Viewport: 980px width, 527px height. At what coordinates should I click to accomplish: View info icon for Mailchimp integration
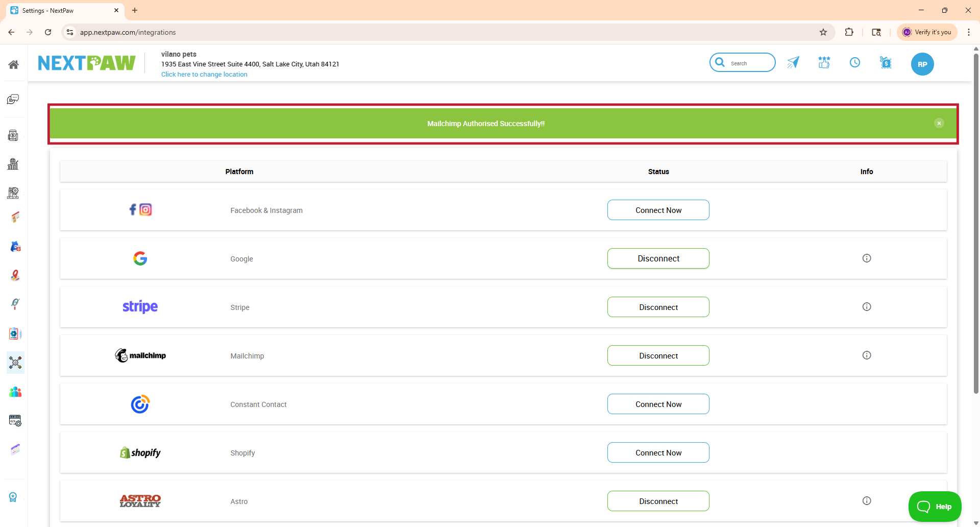[867, 355]
